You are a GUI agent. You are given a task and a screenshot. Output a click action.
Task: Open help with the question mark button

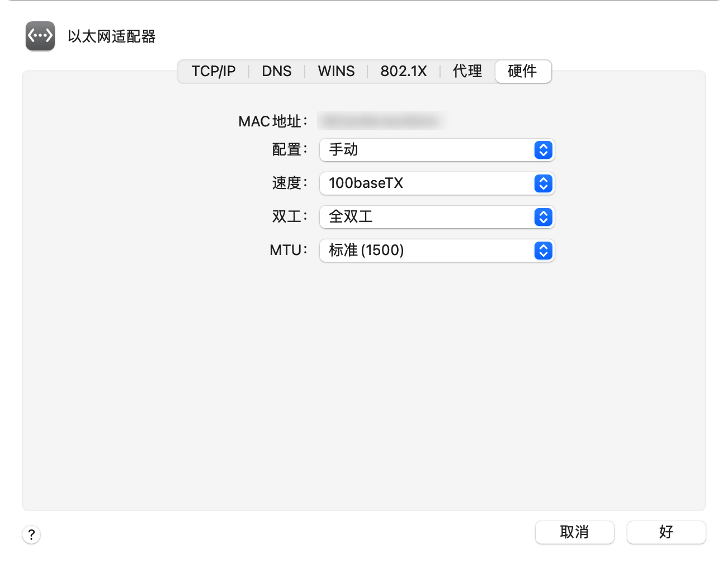coord(31,534)
